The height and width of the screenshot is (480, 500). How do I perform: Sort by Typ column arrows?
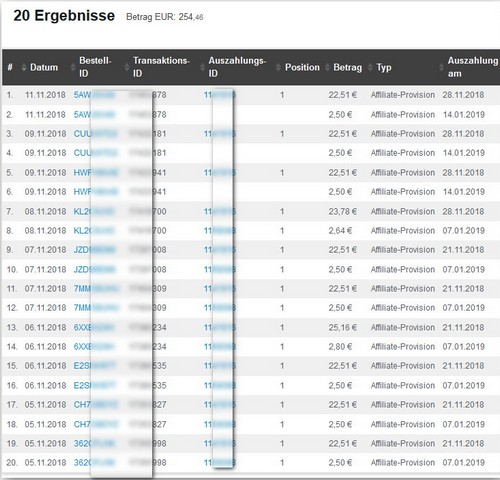pos(370,68)
